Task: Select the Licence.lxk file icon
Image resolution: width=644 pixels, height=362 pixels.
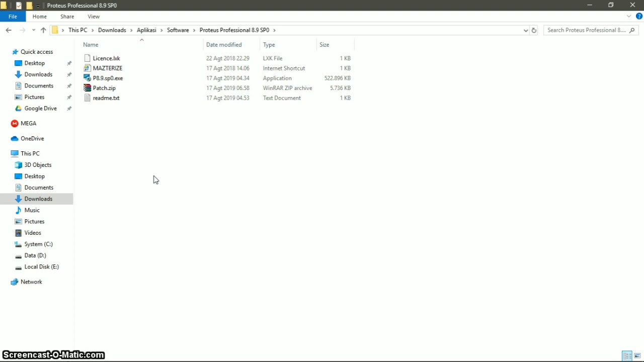Action: pos(88,58)
